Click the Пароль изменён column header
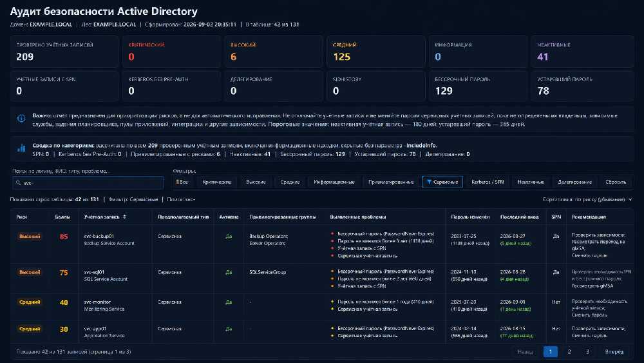This screenshot has height=363, width=644. coord(470,217)
